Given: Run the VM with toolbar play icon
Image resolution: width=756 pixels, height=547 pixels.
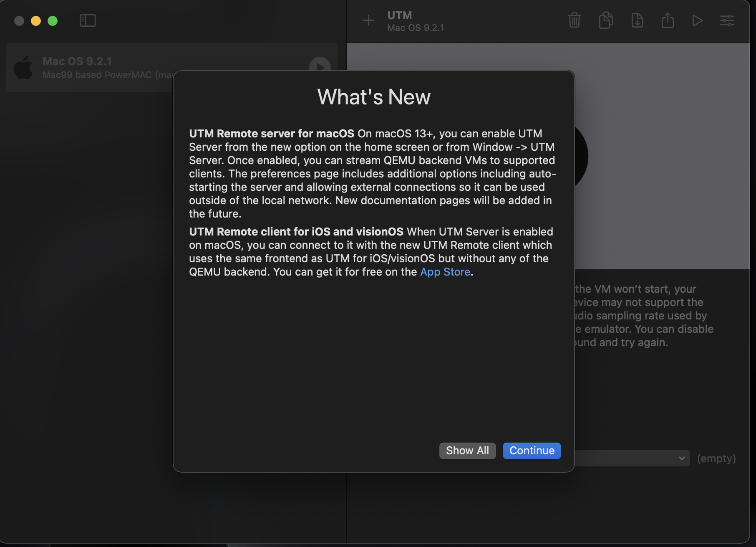Looking at the screenshot, I should [697, 20].
